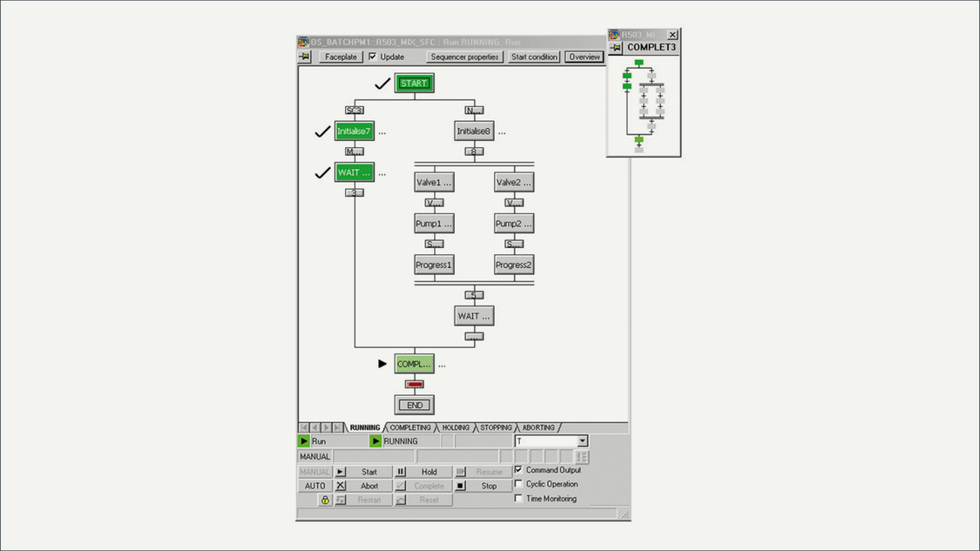Open Sequencer properties
Viewport: 980px width, 551px height.
[465, 57]
